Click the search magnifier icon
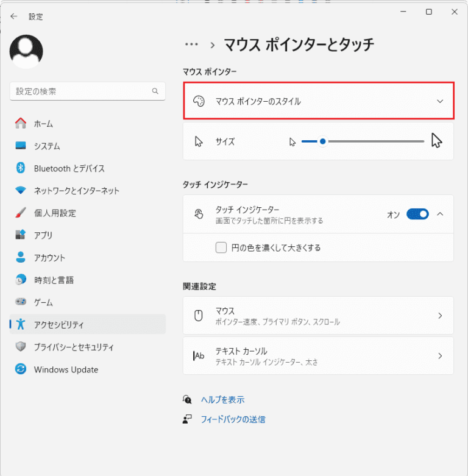This screenshot has height=476, width=468. click(155, 91)
